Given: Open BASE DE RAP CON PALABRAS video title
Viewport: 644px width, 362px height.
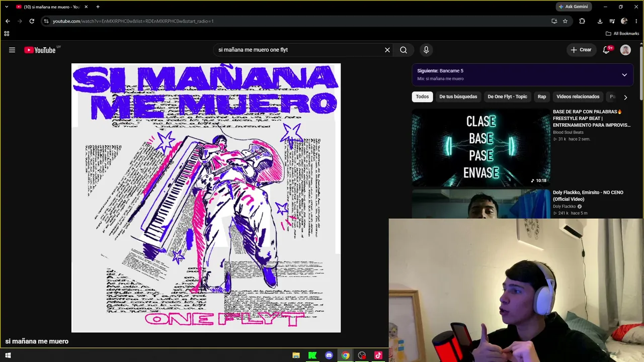Looking at the screenshot, I should 592,118.
